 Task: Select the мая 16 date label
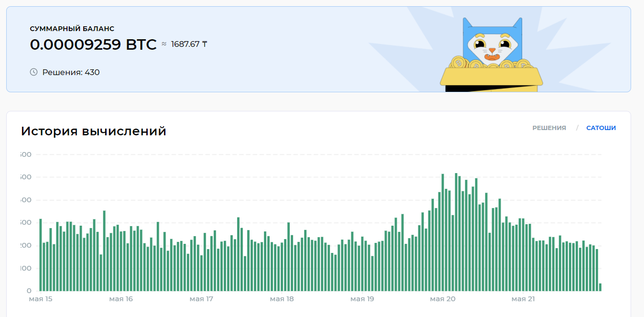121,299
